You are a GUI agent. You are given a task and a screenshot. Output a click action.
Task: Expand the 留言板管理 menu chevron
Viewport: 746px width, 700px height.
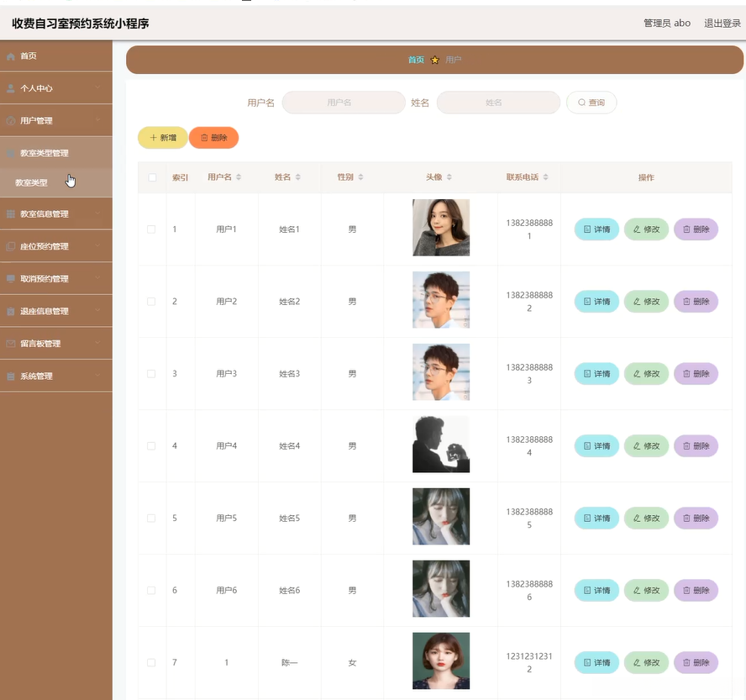point(97,343)
